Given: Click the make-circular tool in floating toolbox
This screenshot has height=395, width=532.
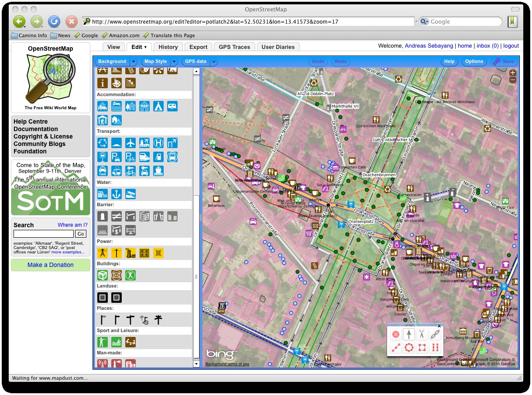Looking at the screenshot, I should [x=409, y=348].
